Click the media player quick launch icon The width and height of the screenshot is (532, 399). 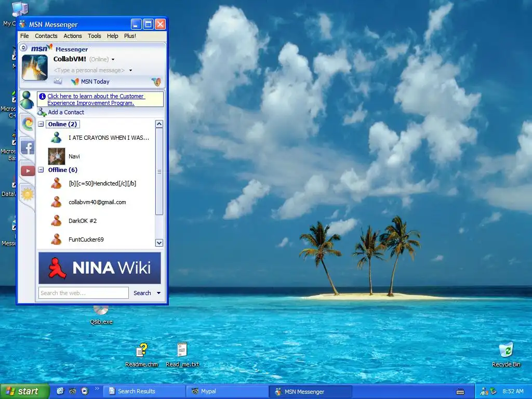click(85, 391)
